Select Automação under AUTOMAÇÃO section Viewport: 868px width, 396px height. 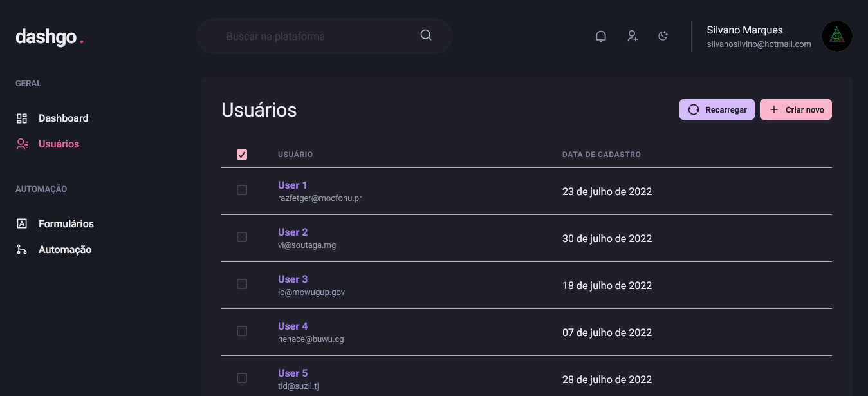(x=65, y=249)
